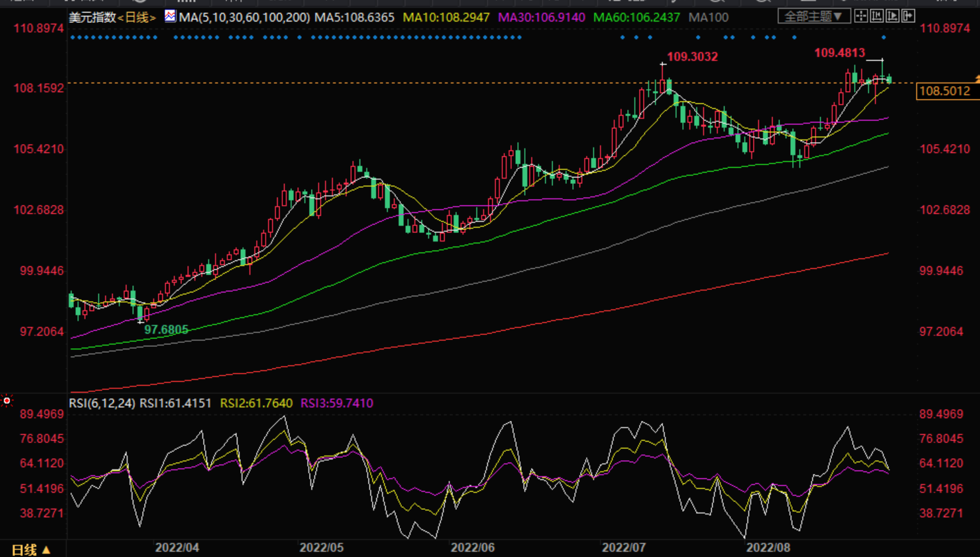Toggle the MA60 line value label
980x557 pixels.
point(636,18)
